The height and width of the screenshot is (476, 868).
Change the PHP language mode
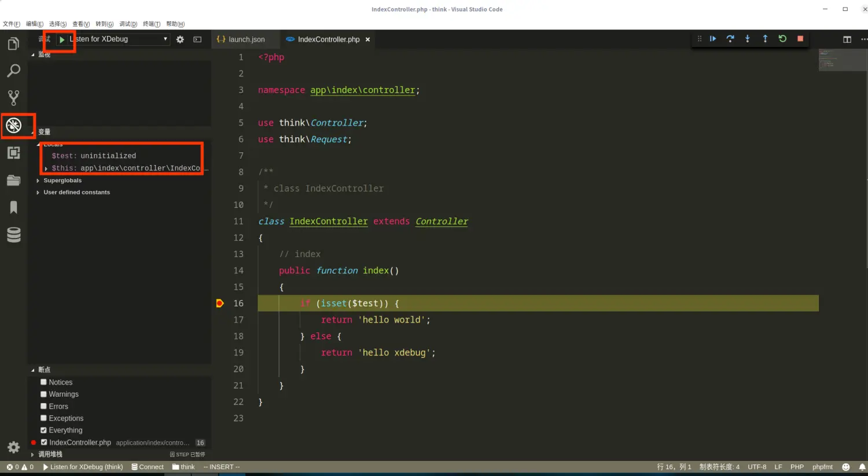[797, 467]
